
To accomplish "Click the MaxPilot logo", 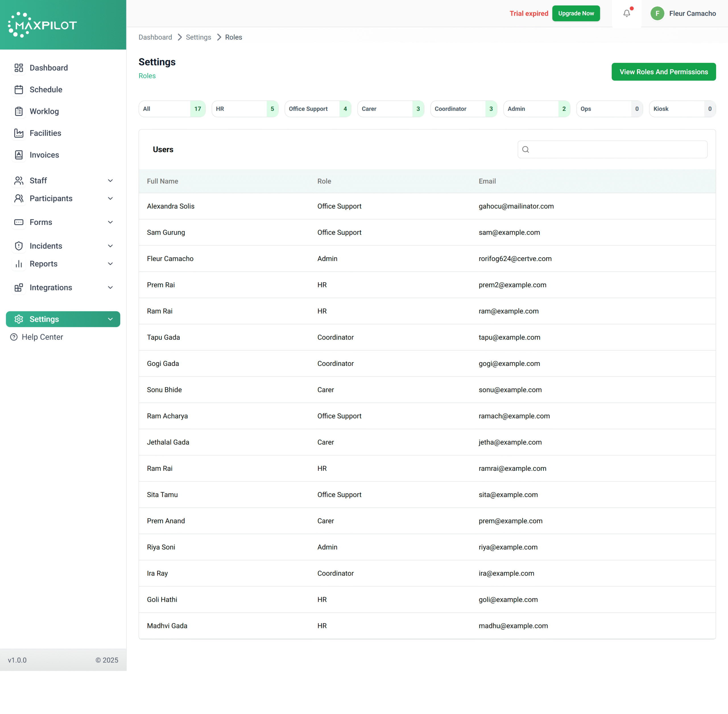I will click(x=42, y=25).
